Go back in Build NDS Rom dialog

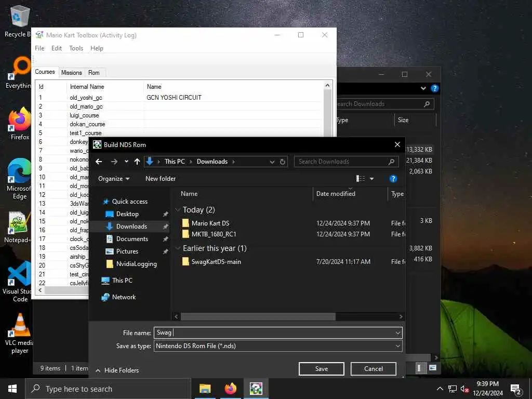point(99,162)
